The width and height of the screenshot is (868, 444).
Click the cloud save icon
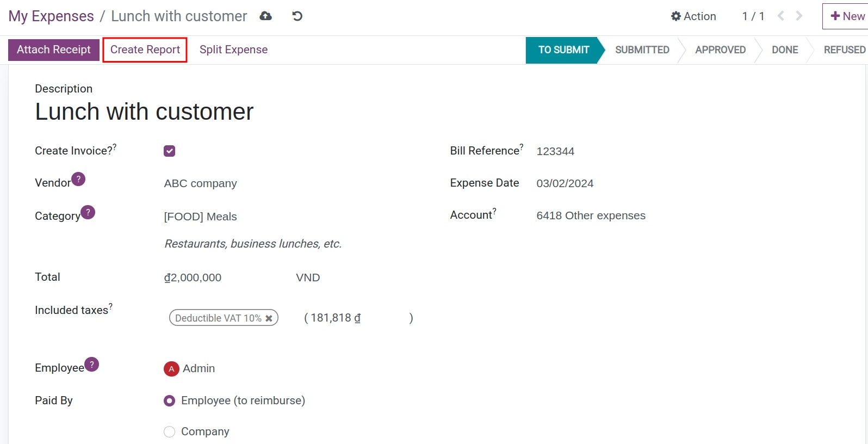[x=265, y=16]
